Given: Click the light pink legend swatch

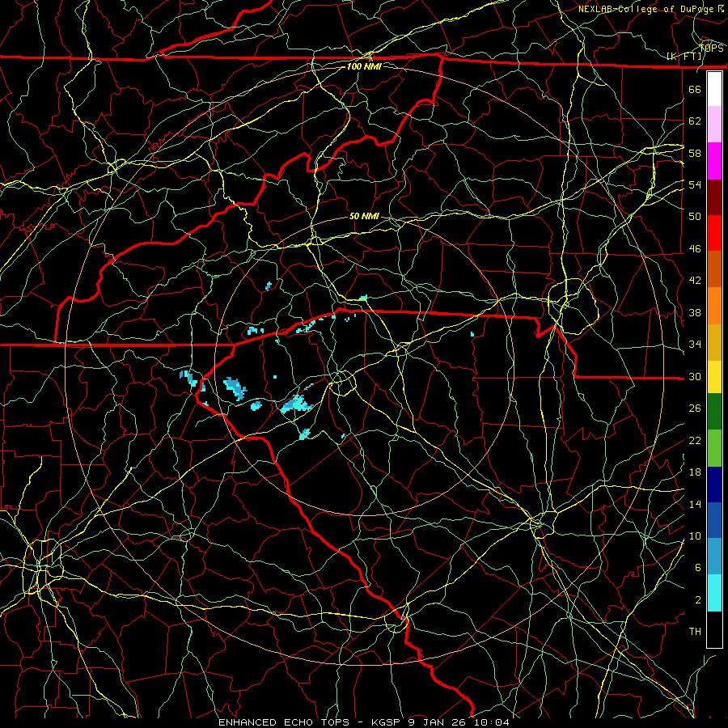Looking at the screenshot, I should click(x=714, y=125).
